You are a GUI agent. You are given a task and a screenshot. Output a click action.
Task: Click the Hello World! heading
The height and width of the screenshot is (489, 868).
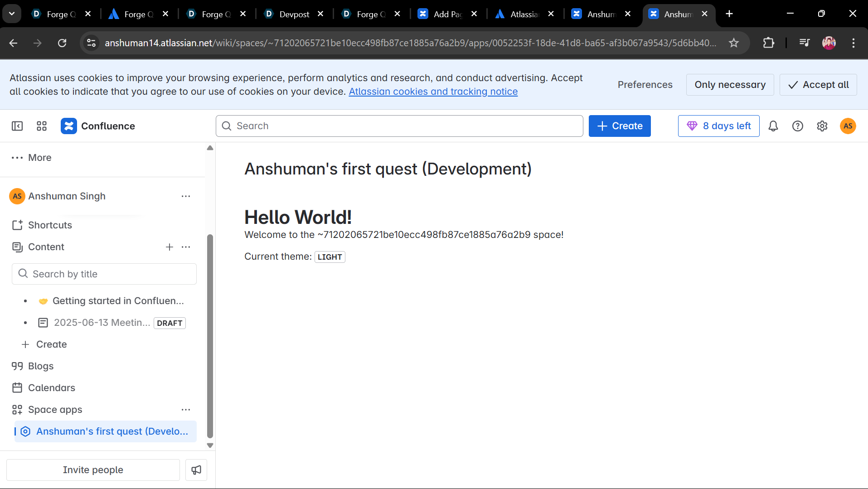(298, 217)
